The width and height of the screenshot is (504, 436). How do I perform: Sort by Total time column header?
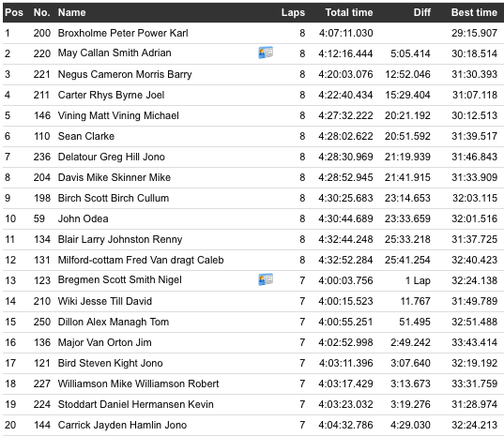[x=349, y=12]
